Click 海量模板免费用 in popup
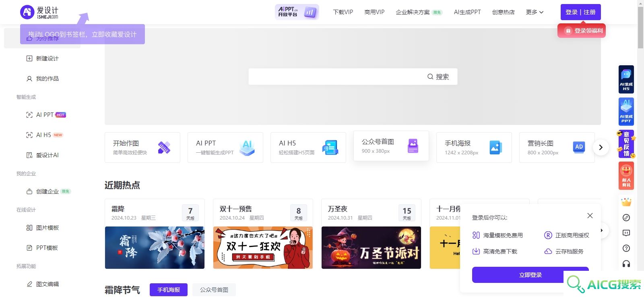 pos(498,235)
